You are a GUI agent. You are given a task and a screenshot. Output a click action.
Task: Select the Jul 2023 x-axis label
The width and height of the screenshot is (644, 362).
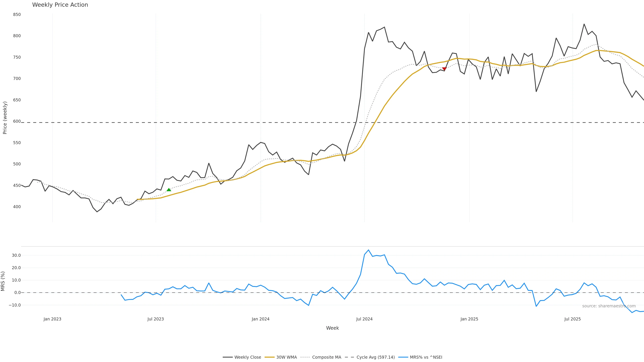click(155, 319)
